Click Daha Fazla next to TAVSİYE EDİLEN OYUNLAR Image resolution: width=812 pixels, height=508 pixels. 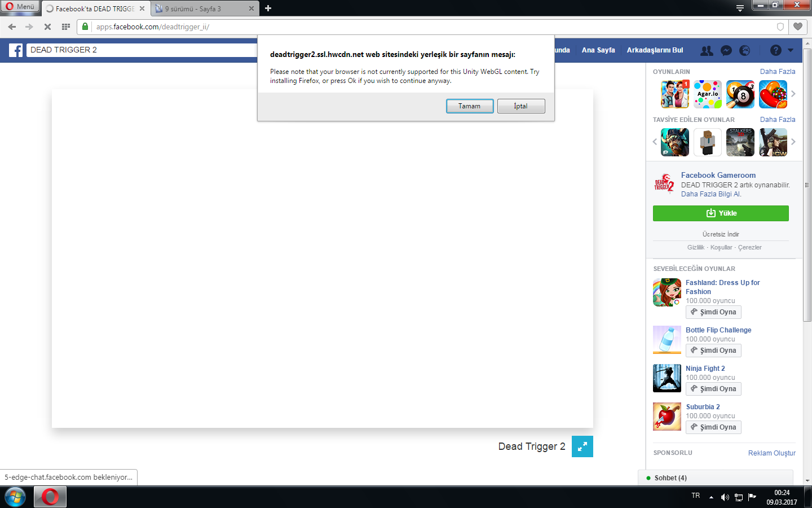[x=778, y=120]
